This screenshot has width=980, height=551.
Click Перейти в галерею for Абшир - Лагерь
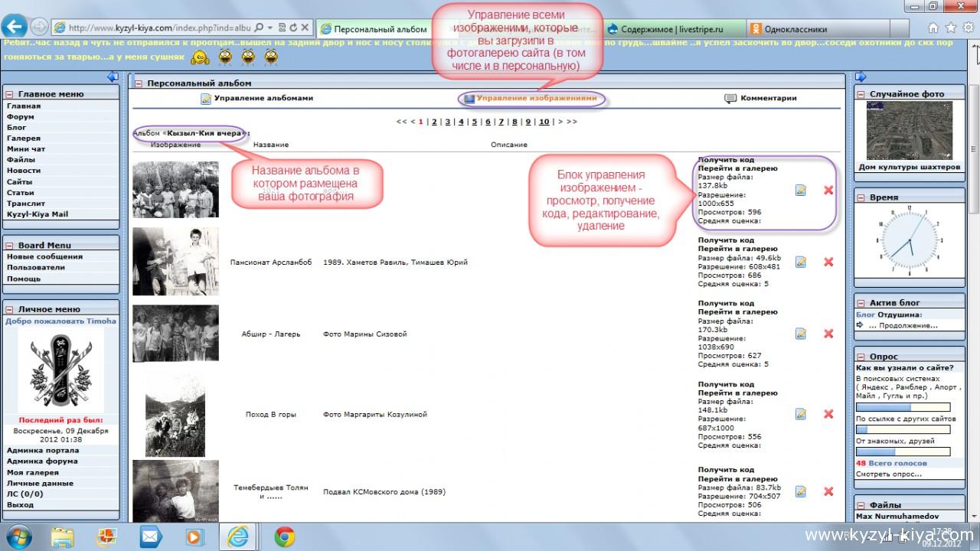[x=737, y=312]
